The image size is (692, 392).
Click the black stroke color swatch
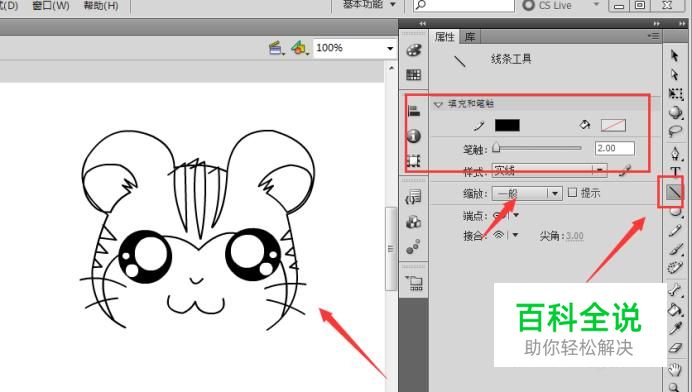point(507,125)
